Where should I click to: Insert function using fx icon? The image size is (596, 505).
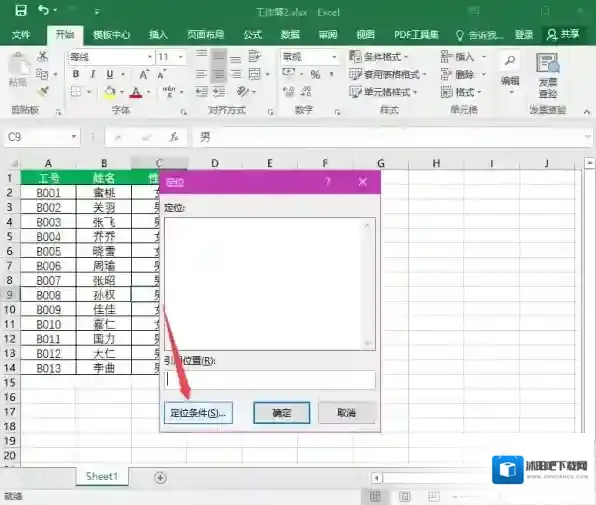(174, 137)
